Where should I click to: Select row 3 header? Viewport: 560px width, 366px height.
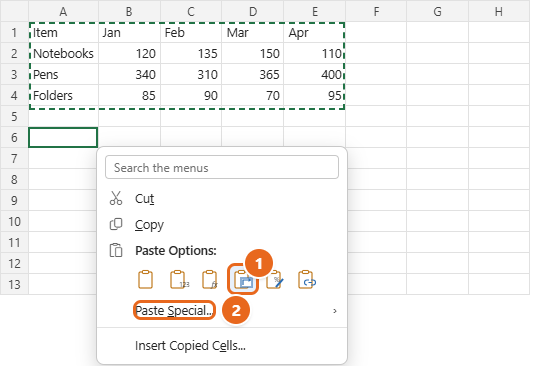14,74
